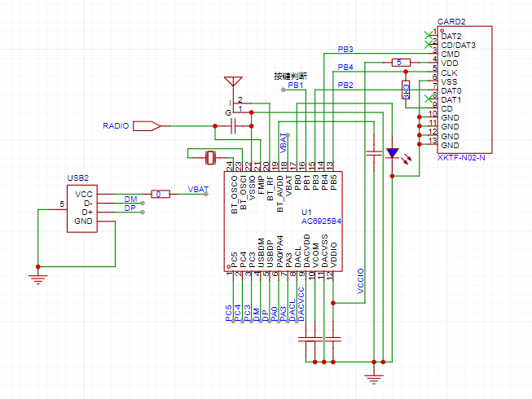The height and width of the screenshot is (399, 532).
Task: Select the XKTF-N02-N part name
Action: tap(461, 158)
